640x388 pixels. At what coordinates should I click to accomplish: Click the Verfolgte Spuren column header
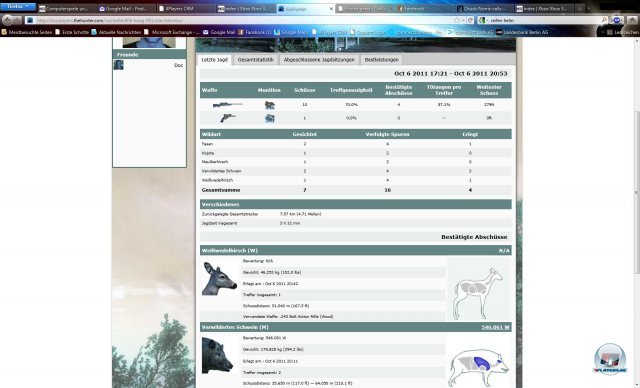pos(387,134)
